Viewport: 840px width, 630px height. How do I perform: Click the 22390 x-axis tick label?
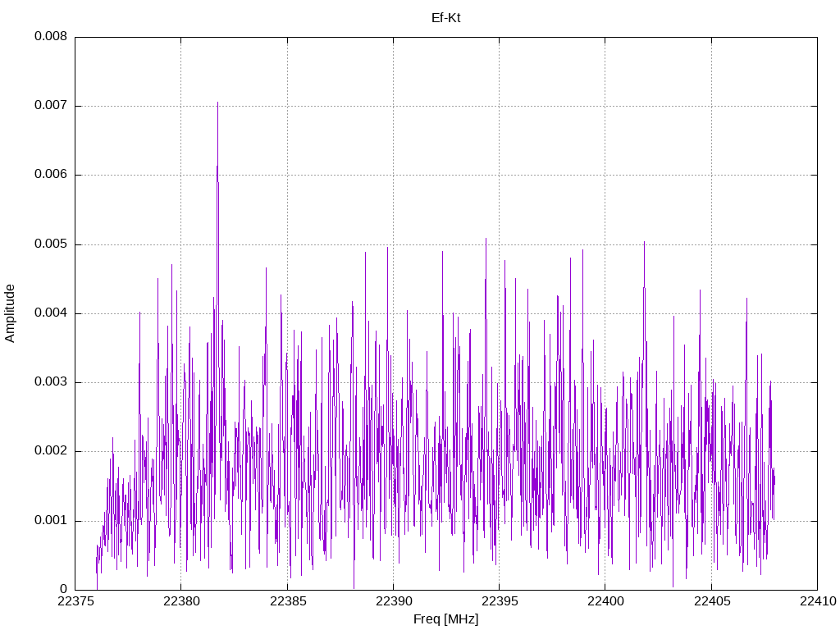coord(393,601)
